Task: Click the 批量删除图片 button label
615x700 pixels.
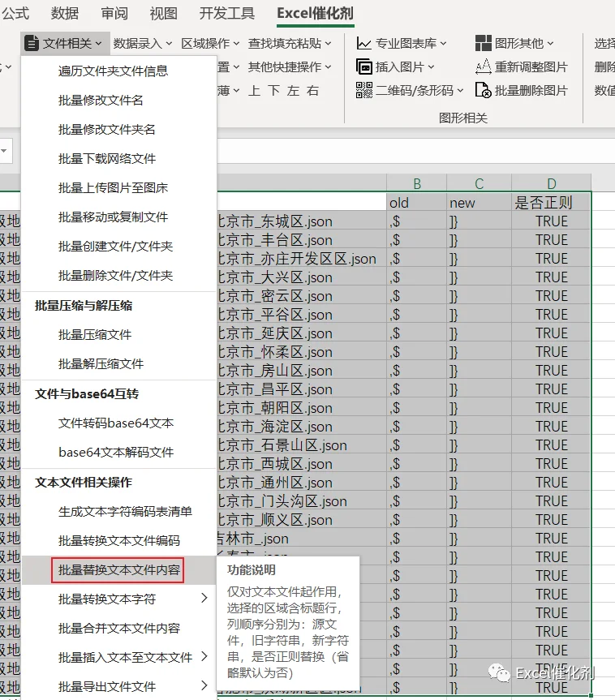Action: pyautogui.click(x=531, y=91)
